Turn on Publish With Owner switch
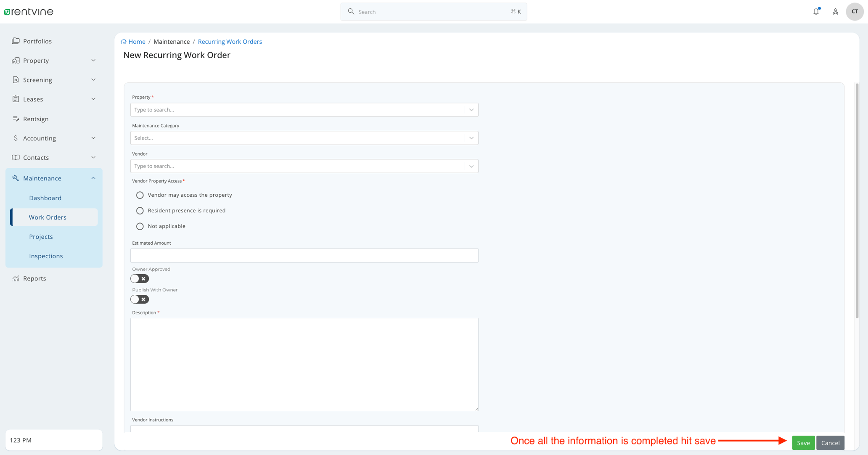The width and height of the screenshot is (868, 455). coord(140,299)
